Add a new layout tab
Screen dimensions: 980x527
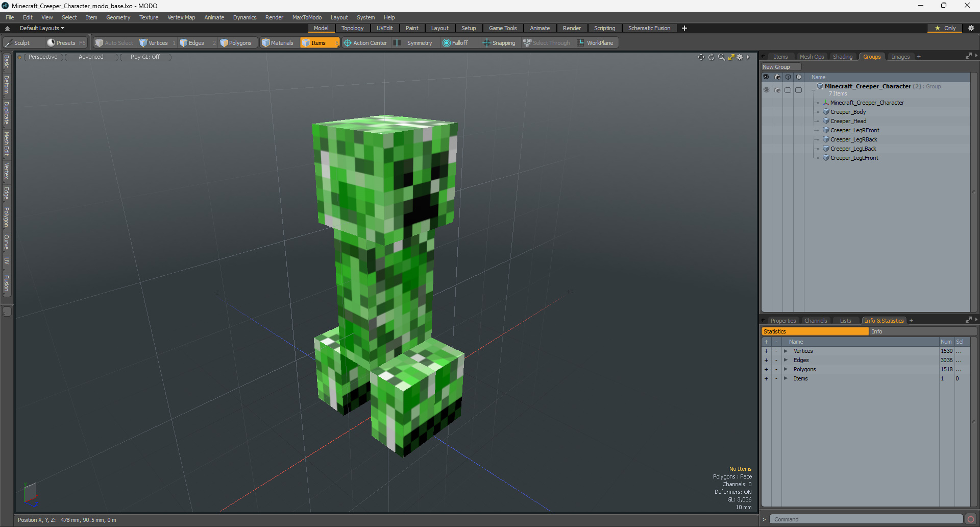684,28
